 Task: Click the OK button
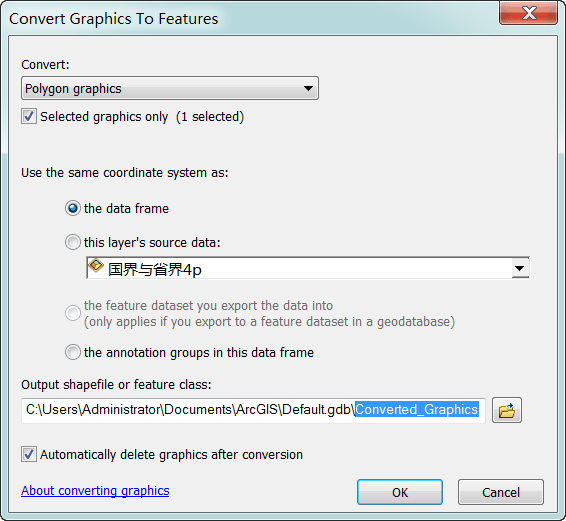tap(400, 492)
